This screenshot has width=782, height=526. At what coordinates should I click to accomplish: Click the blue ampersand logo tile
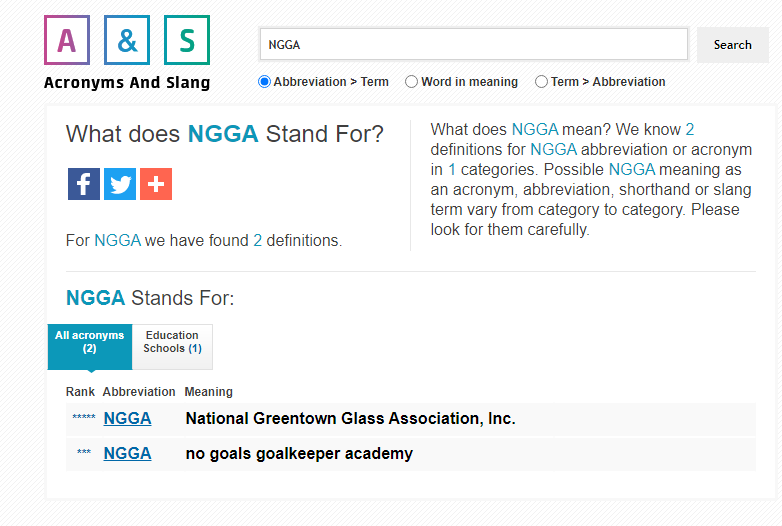(127, 40)
